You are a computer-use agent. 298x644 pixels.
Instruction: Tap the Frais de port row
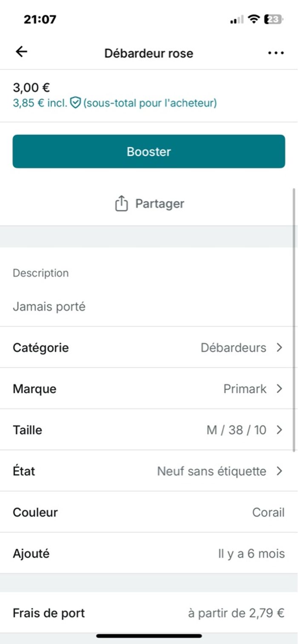[149, 613]
